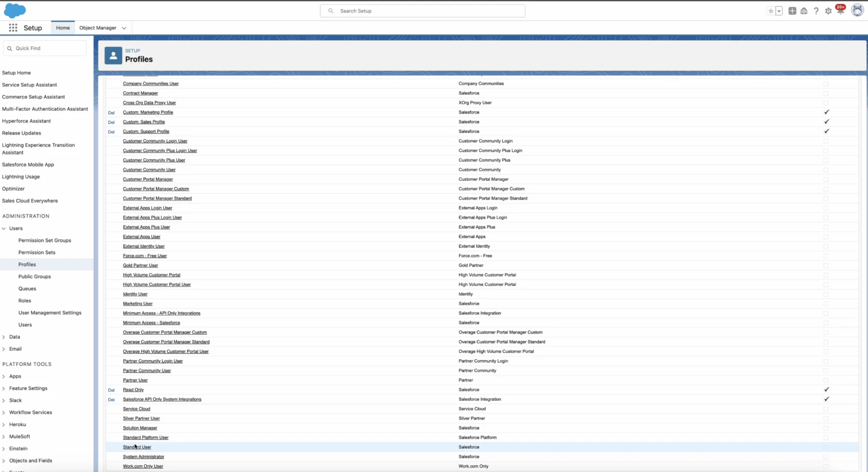
Task: Expand the Heroku section
Action: 4,425
